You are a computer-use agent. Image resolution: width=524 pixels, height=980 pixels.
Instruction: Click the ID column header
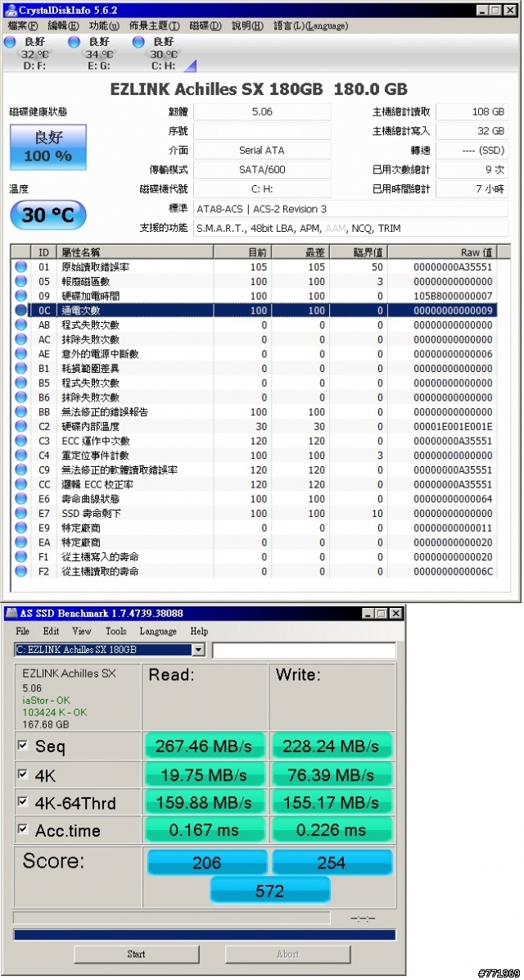tap(43, 252)
